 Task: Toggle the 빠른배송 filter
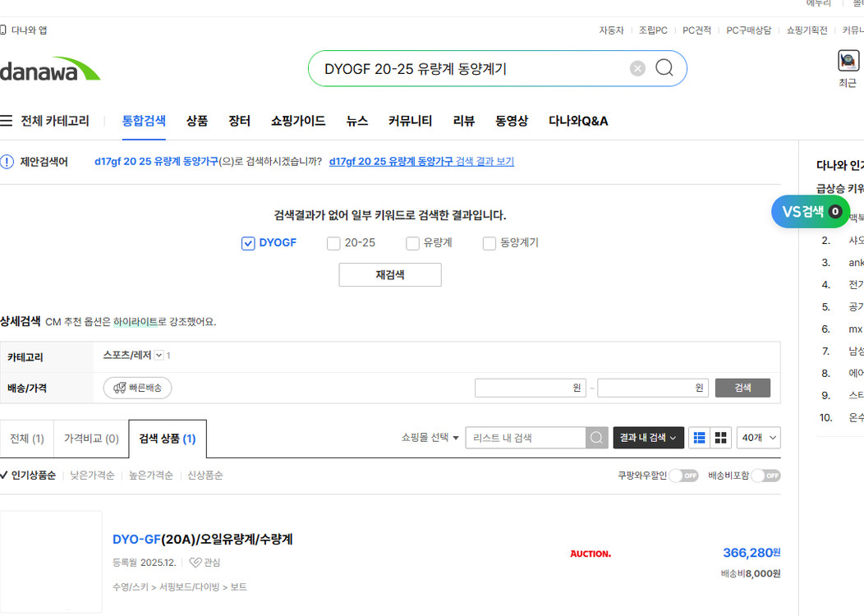pyautogui.click(x=138, y=388)
